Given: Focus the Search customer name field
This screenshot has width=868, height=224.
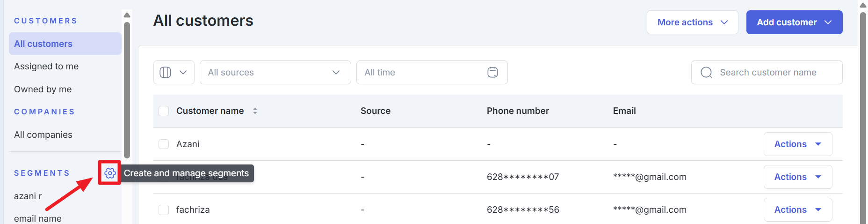Looking at the screenshot, I should pyautogui.click(x=767, y=72).
